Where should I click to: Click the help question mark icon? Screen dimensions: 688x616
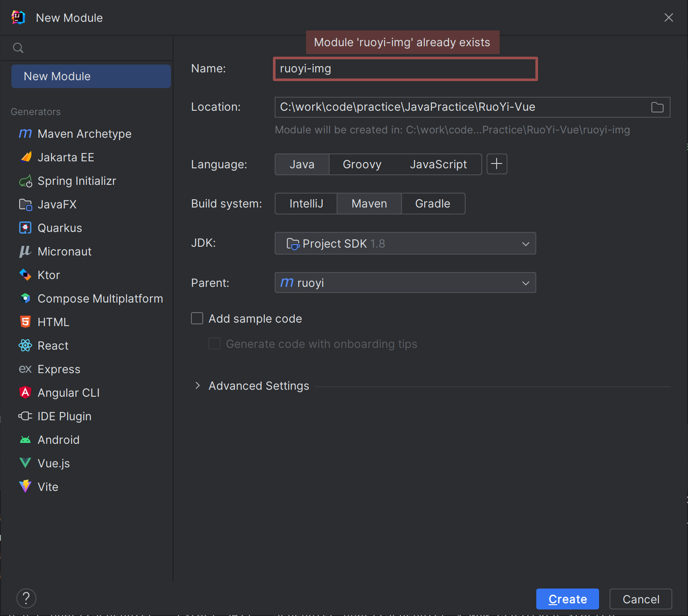(26, 598)
